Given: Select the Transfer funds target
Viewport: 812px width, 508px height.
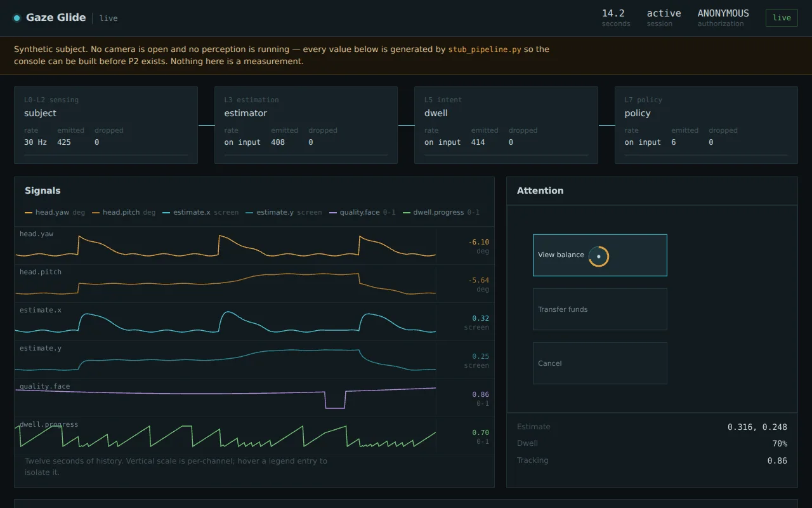Looking at the screenshot, I should tap(599, 309).
